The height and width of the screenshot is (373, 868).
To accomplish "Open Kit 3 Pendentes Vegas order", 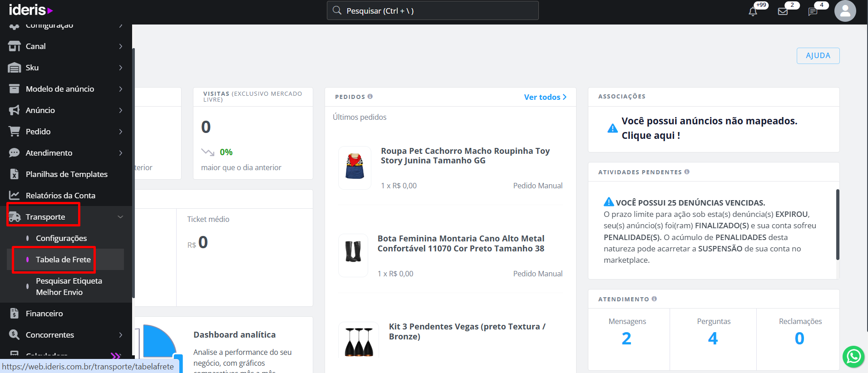I will (467, 331).
